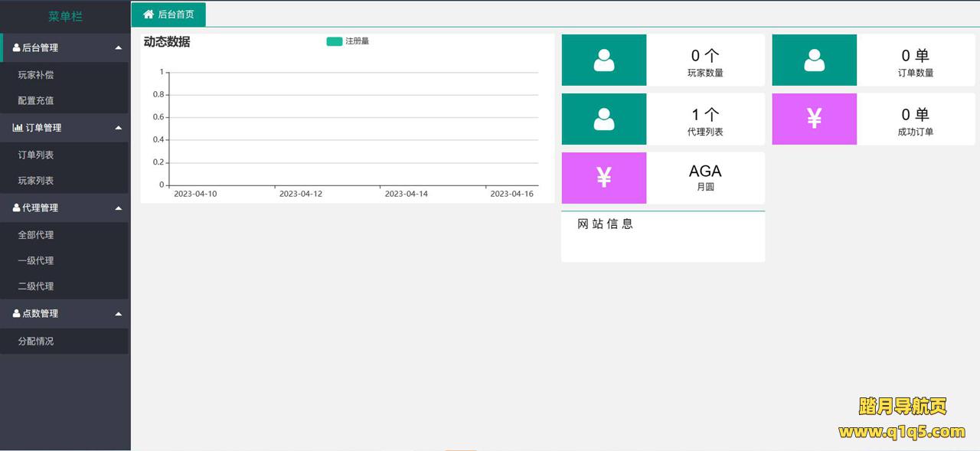Click the bar chart icon beside 订单管理
This screenshot has width=980, height=451.
pos(18,128)
